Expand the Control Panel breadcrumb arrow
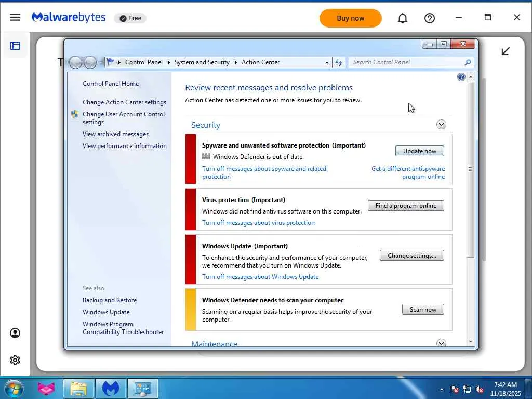 169,62
